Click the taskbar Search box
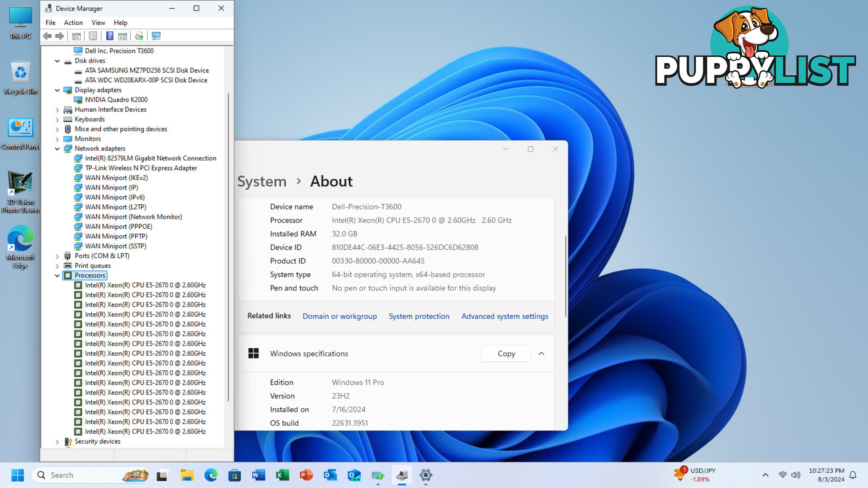 click(x=90, y=475)
